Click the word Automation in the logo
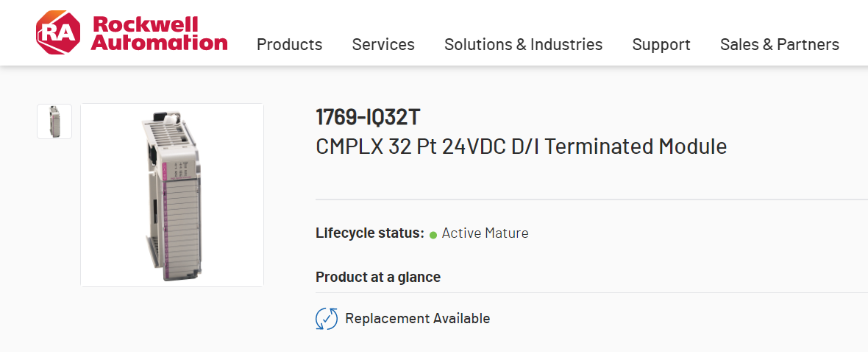This screenshot has width=868, height=360. coord(160,43)
